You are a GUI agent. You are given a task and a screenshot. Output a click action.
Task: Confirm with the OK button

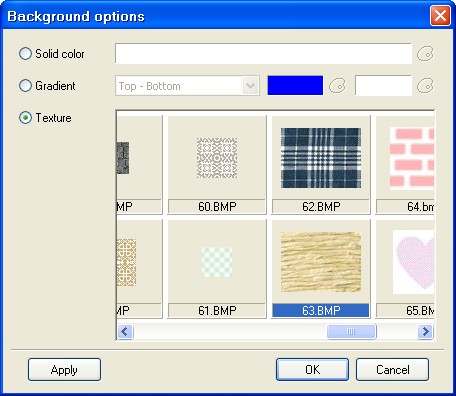(x=312, y=369)
